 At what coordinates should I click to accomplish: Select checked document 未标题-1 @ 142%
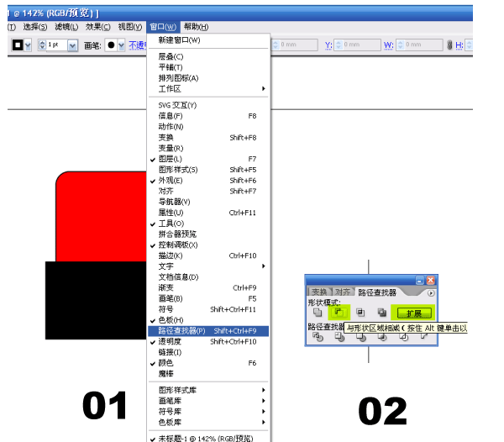[x=208, y=439]
